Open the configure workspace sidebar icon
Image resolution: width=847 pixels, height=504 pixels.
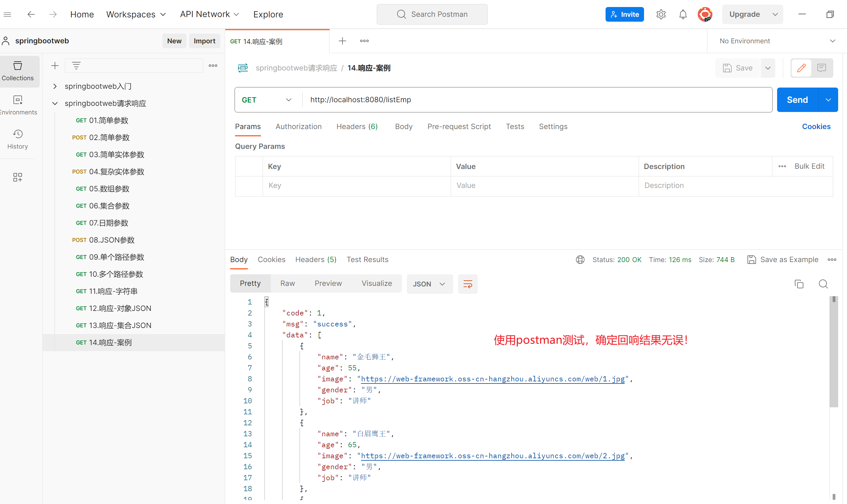click(x=18, y=177)
